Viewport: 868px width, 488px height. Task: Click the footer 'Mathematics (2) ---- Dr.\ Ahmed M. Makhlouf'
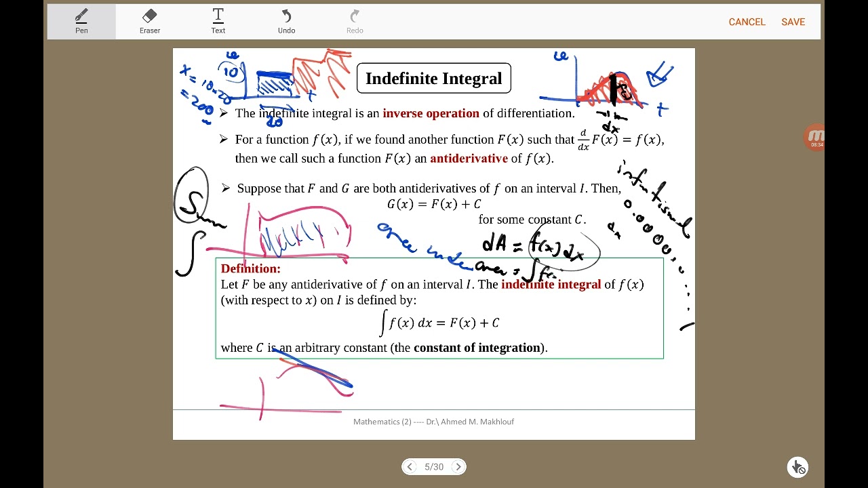433,422
